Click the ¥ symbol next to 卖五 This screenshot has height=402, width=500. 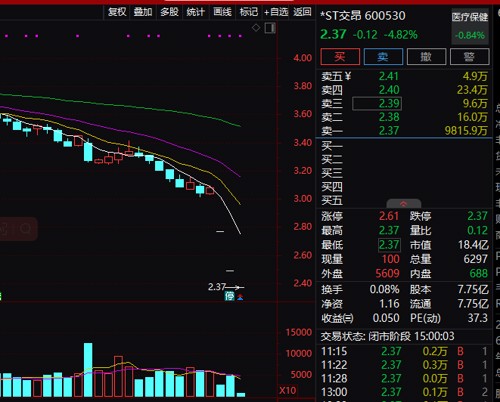click(348, 77)
